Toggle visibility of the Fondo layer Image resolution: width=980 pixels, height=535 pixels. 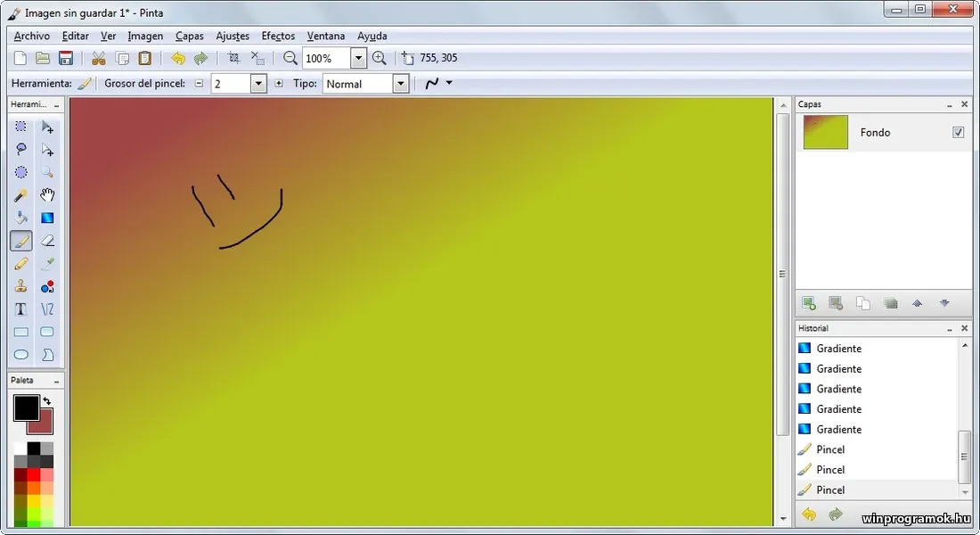click(958, 132)
